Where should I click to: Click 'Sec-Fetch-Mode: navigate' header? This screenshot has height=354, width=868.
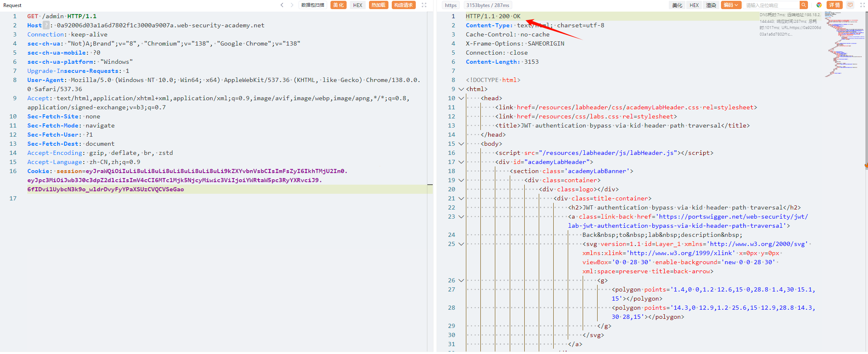pos(71,125)
